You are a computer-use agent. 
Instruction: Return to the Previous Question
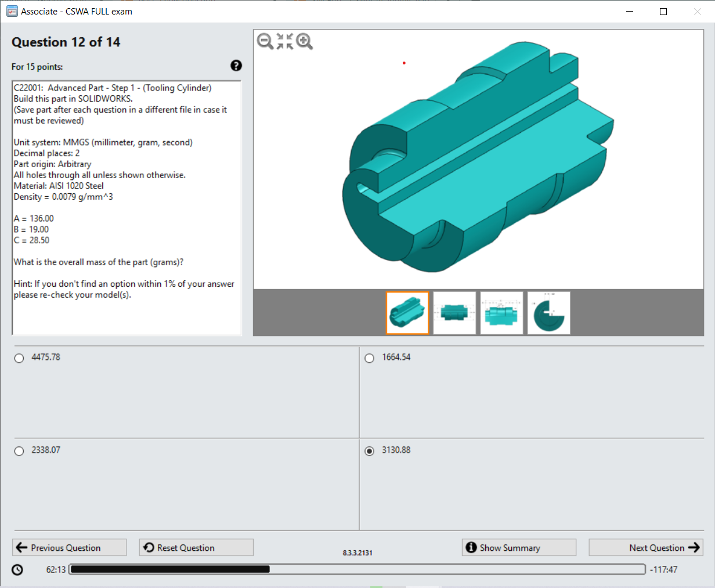[x=69, y=547]
